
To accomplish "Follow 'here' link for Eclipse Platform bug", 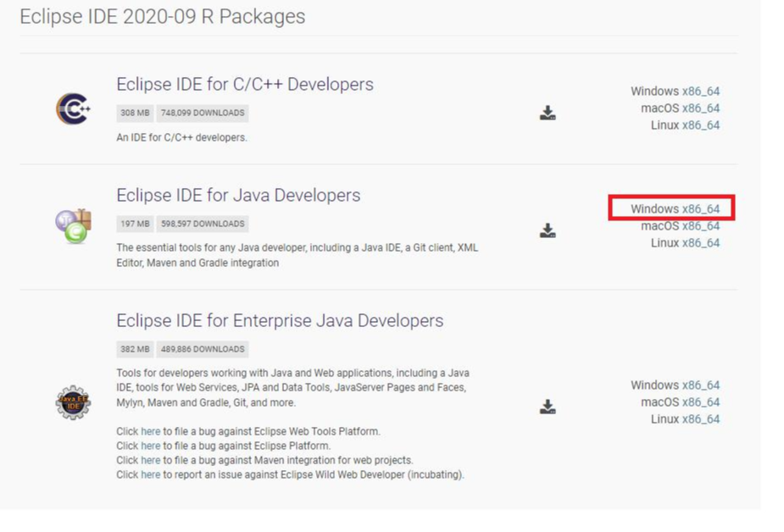I will [x=151, y=446].
